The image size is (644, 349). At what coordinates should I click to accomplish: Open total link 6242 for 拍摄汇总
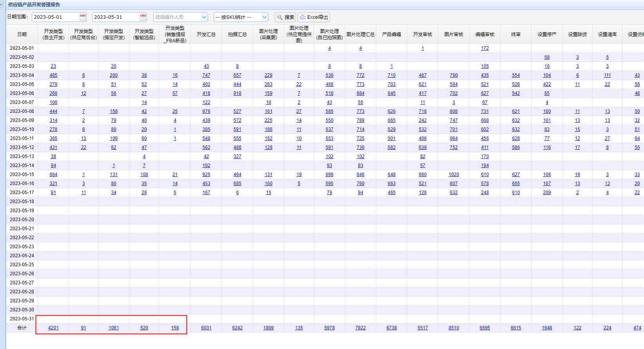237,328
